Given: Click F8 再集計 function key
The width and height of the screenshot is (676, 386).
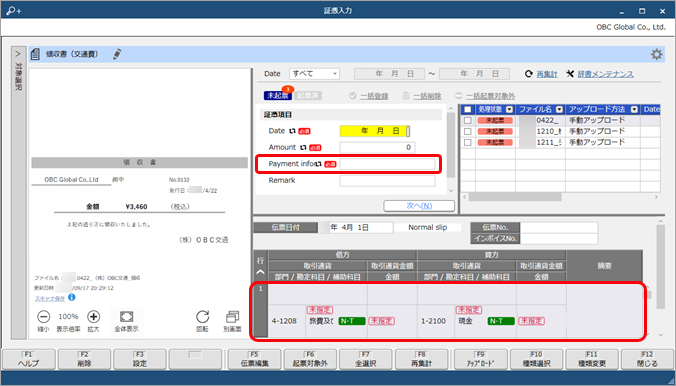Looking at the screenshot, I should 421,359.
